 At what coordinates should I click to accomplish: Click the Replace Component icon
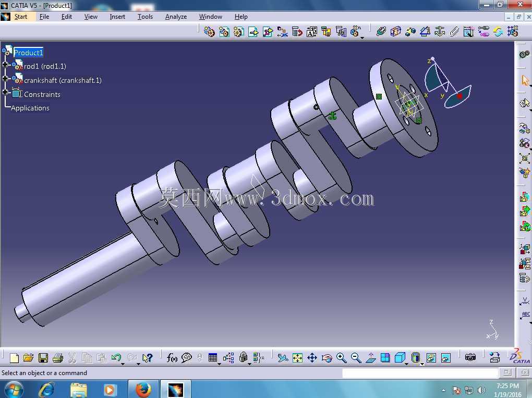point(282,32)
